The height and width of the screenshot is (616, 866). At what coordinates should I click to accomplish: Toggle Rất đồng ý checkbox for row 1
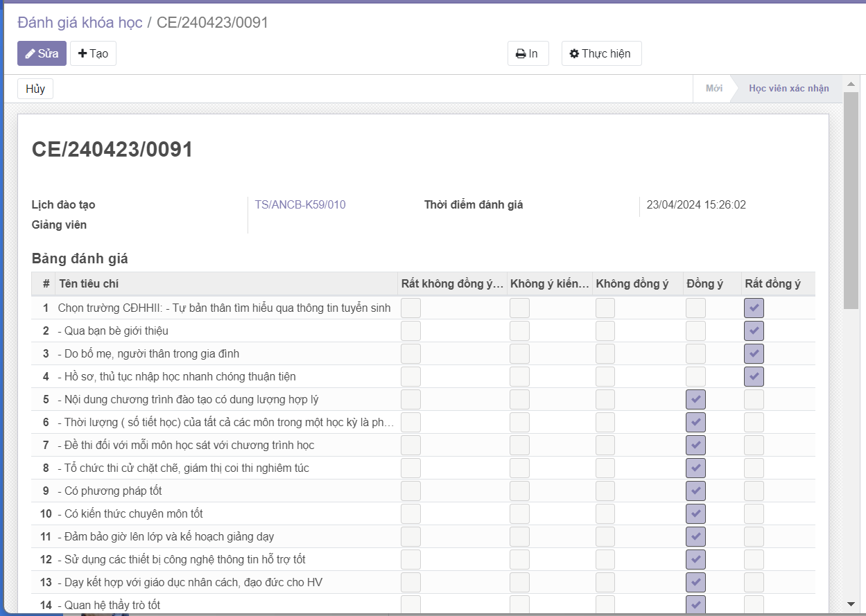tap(754, 308)
